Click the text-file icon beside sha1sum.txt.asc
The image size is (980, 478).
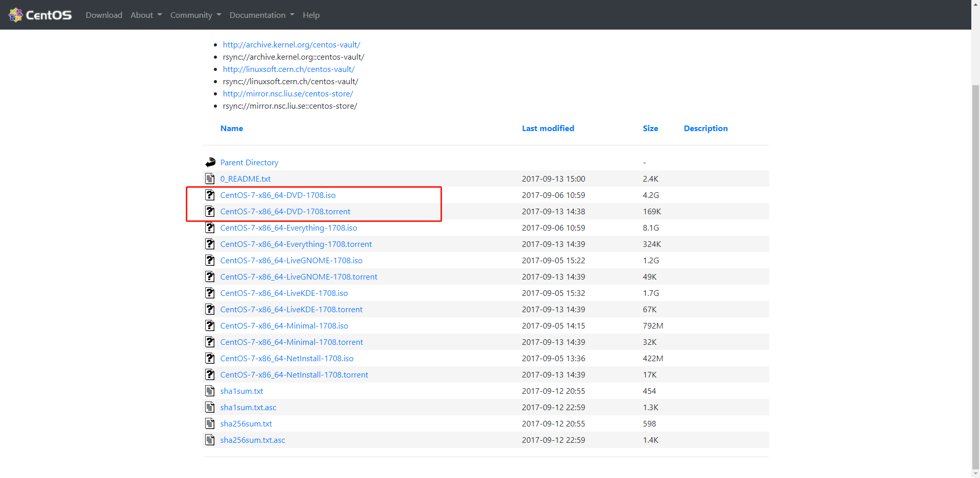pyautogui.click(x=210, y=407)
